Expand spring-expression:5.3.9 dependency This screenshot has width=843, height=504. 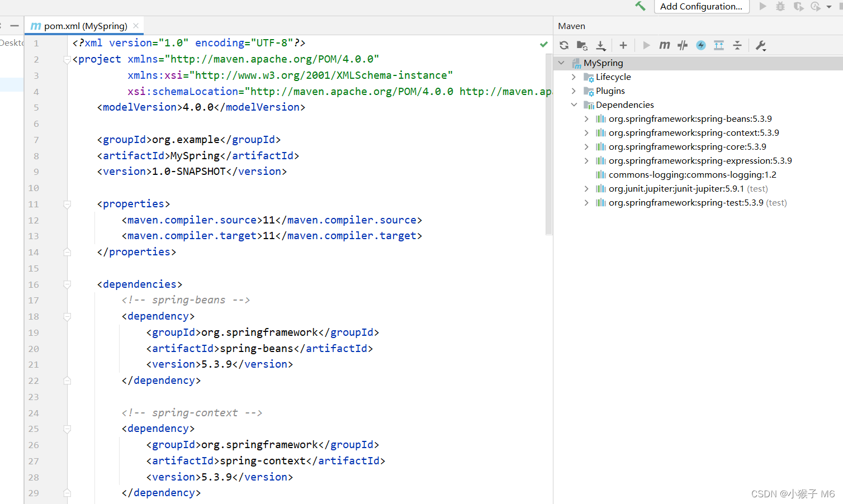click(586, 160)
